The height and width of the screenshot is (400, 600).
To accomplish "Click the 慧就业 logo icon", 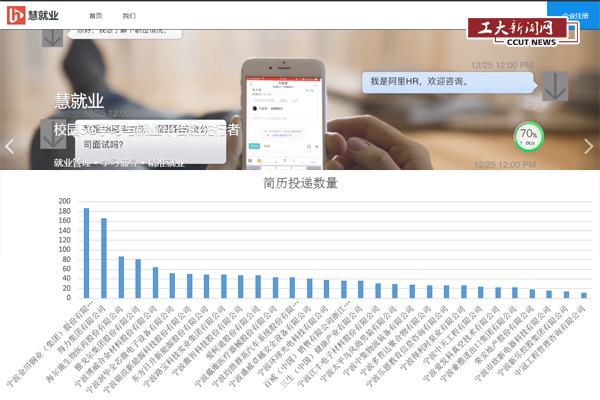I will click(x=16, y=15).
